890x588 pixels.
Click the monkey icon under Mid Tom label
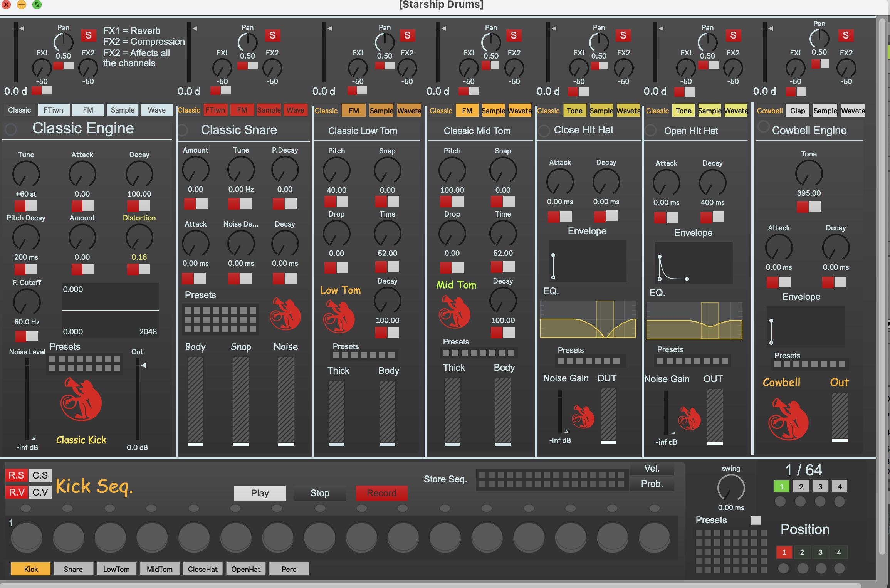coord(454,312)
